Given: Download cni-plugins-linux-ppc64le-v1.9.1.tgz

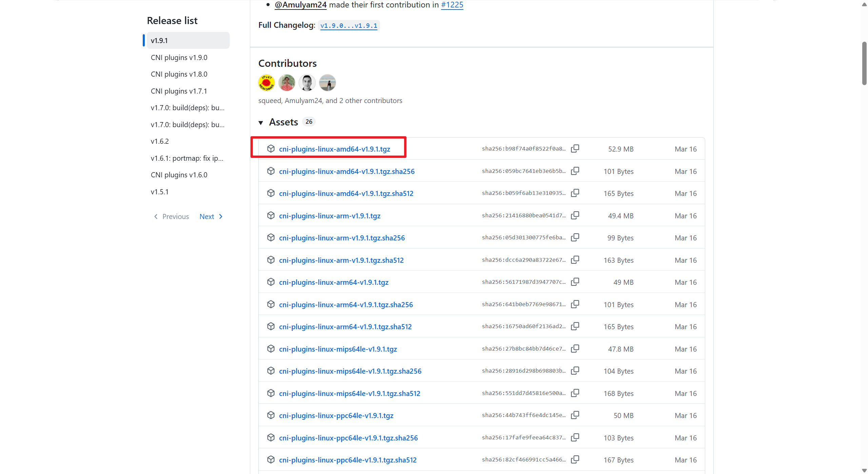Looking at the screenshot, I should click(336, 415).
